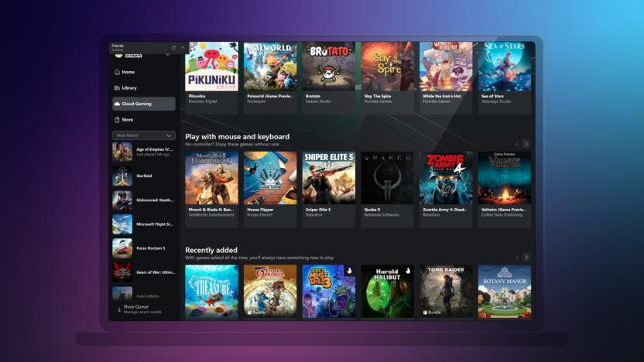This screenshot has height=362, width=644.
Task: Launch Starfield from the recent games list
Action: (x=143, y=176)
